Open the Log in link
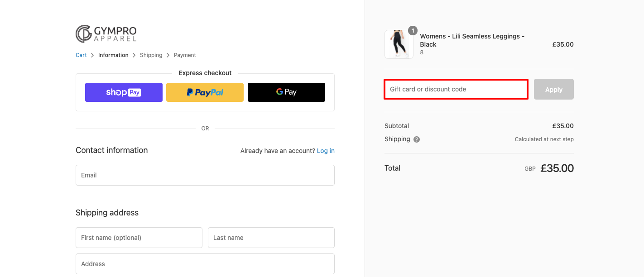 (x=326, y=150)
